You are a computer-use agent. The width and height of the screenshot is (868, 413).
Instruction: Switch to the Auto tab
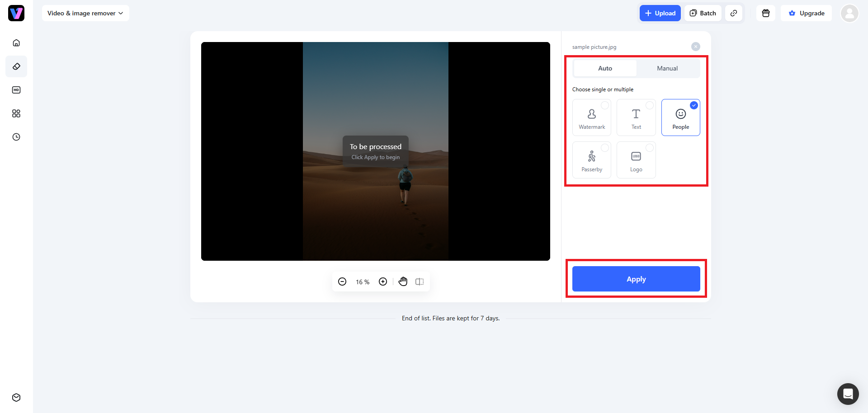pyautogui.click(x=605, y=68)
